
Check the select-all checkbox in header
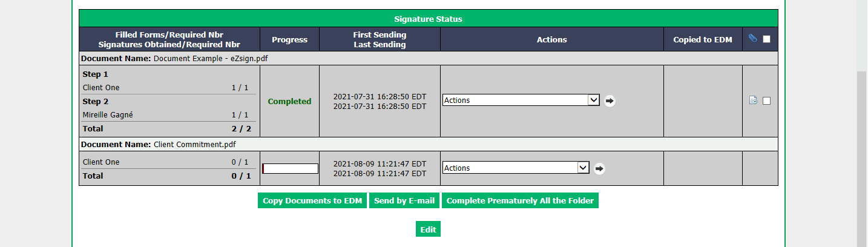coord(766,39)
